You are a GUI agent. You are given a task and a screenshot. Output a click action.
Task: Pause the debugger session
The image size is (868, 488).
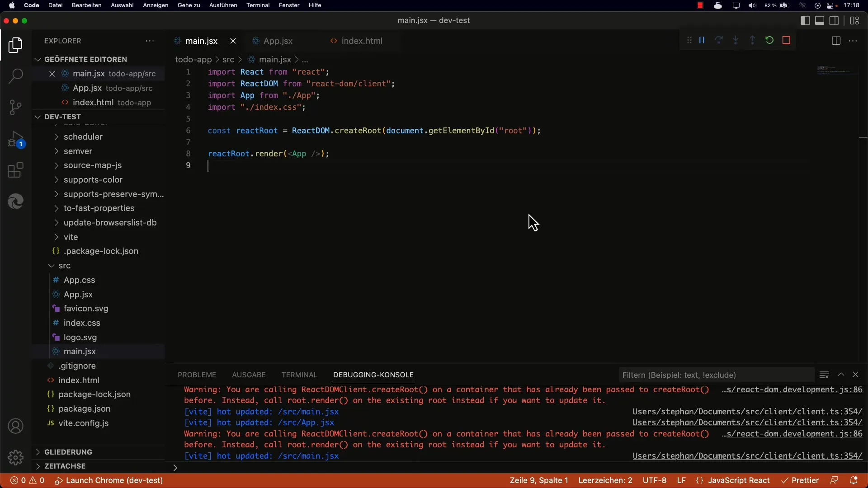pos(702,40)
